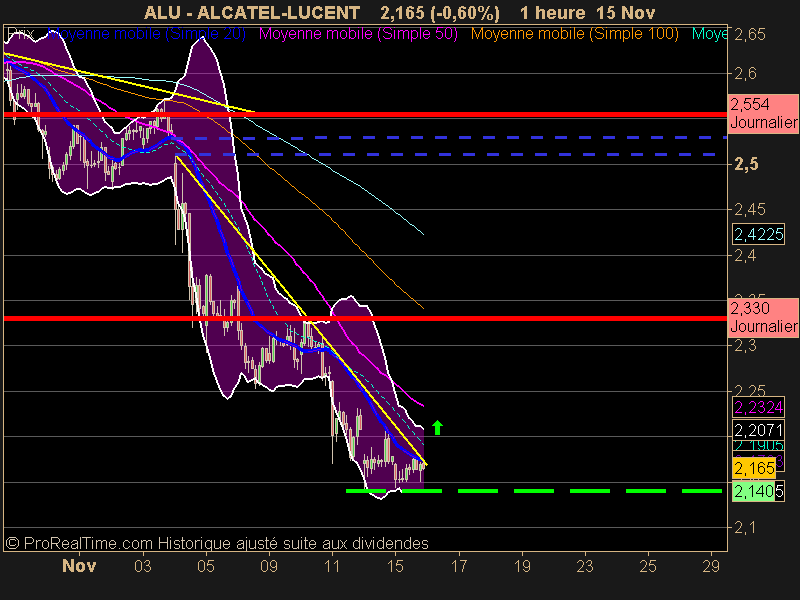Click the 2,45 price axis label
Image resolution: width=800 pixels, height=600 pixels.
(x=750, y=209)
